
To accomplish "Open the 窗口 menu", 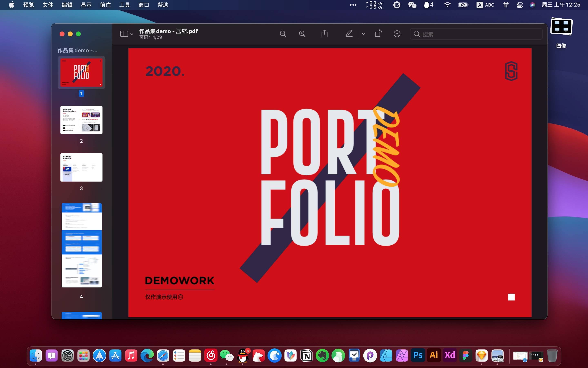I will coord(144,5).
